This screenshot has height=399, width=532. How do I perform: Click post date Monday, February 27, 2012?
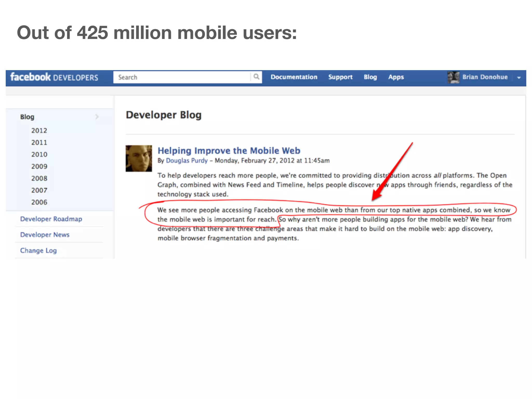pyautogui.click(x=254, y=161)
